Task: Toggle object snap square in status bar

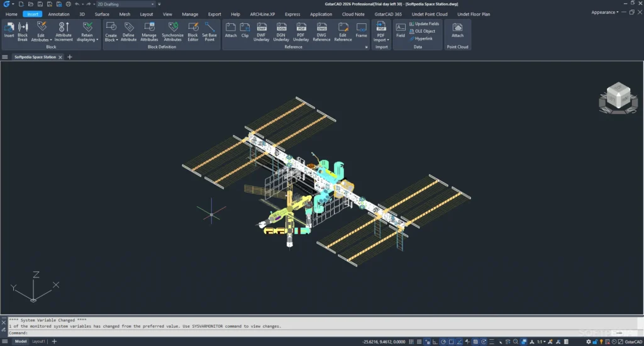Action: click(452, 342)
